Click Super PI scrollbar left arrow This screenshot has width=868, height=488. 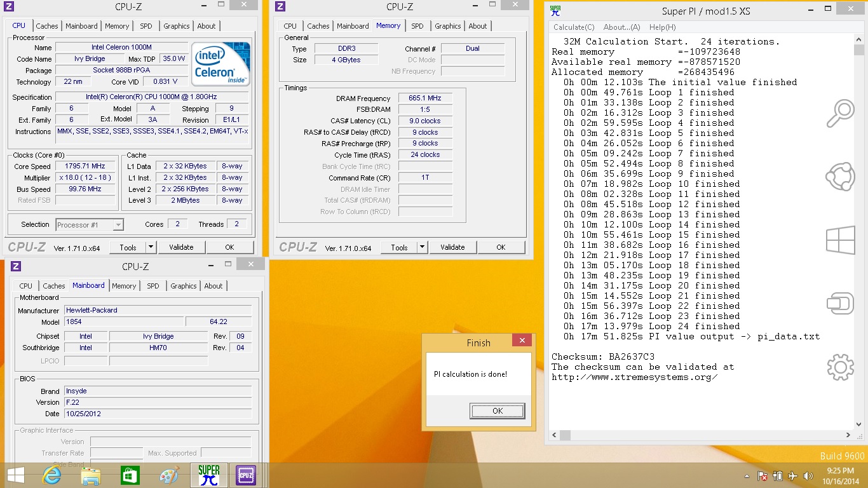point(554,435)
